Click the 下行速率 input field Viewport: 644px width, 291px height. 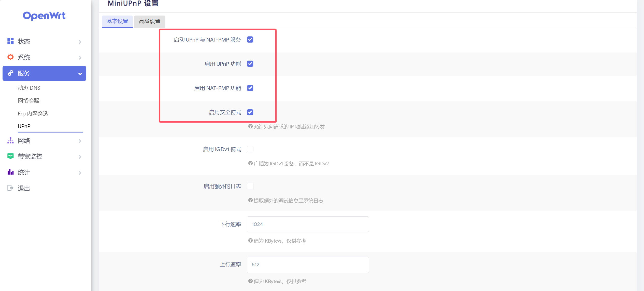(308, 224)
